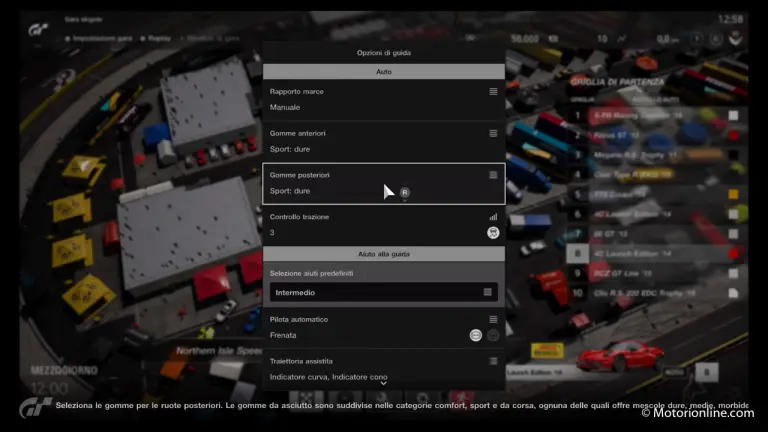The image size is (768, 432).
Task: Click the Northern Isle Speedway track name
Action: pos(219,351)
